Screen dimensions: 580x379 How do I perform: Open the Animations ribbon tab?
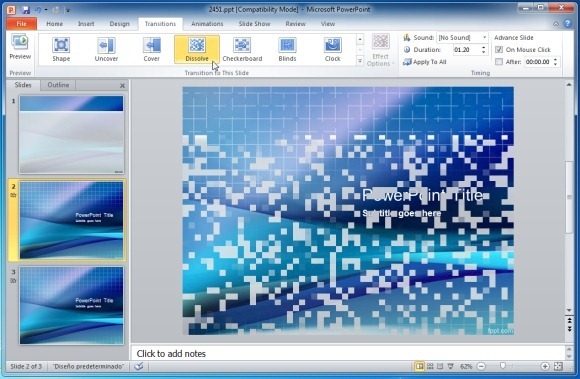207,24
